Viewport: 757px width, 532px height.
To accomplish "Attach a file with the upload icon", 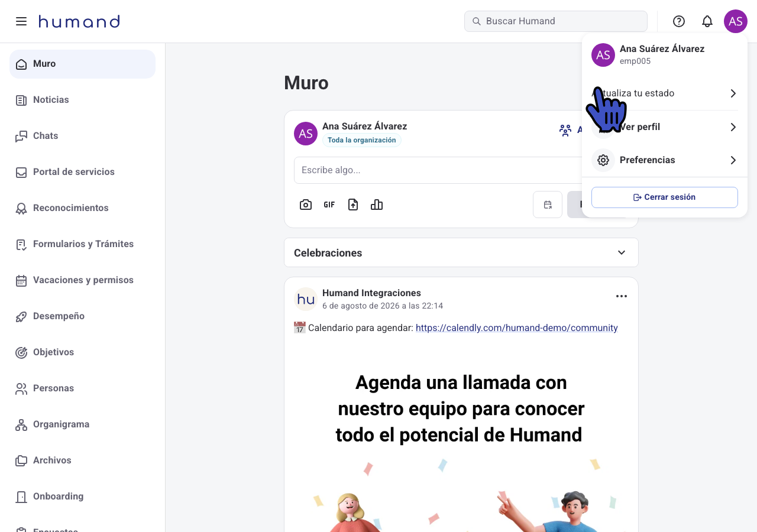I will (x=353, y=205).
